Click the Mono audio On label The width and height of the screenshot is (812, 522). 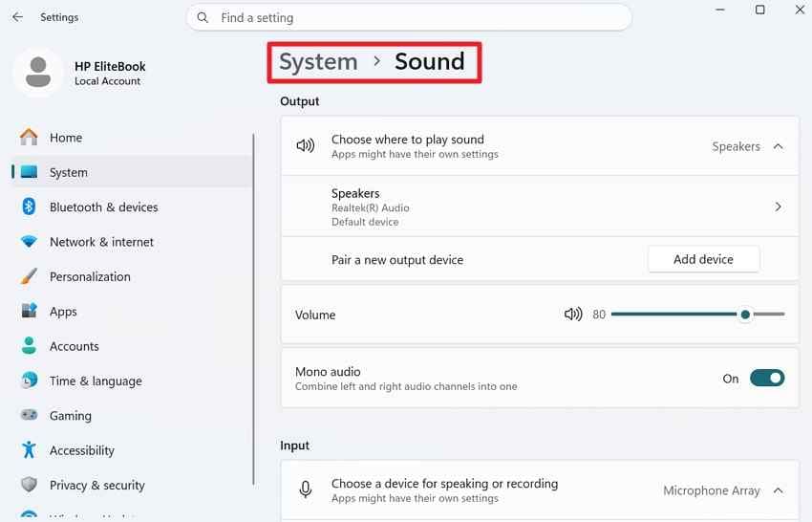click(x=731, y=379)
